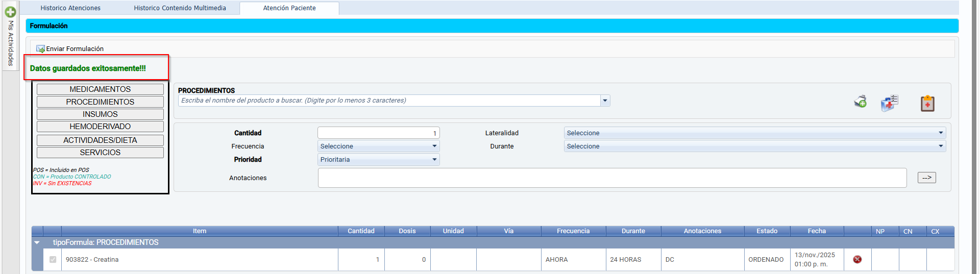Select the Atención Paciente tab
The height and width of the screenshot is (274, 980).
(x=289, y=8)
